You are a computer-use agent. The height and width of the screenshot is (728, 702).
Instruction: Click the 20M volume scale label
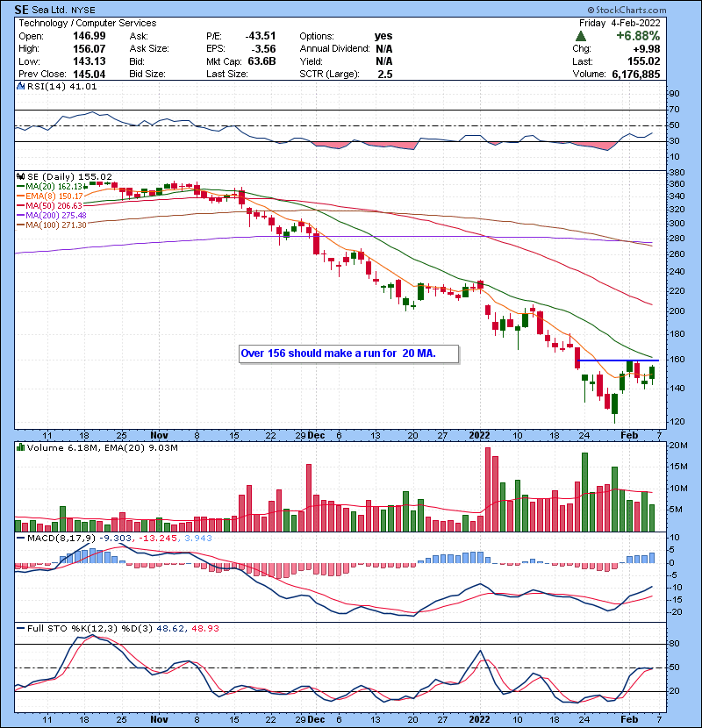pyautogui.click(x=677, y=446)
